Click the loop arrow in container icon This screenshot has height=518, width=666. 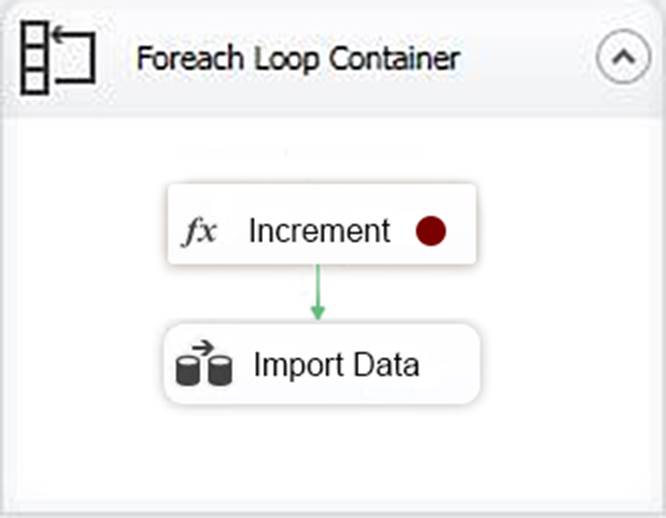74,54
